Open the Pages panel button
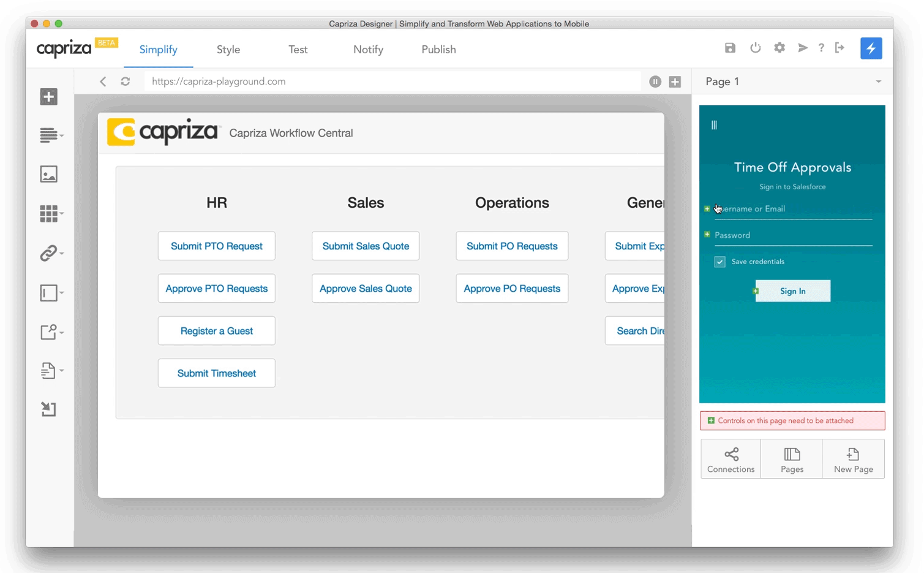 792,459
